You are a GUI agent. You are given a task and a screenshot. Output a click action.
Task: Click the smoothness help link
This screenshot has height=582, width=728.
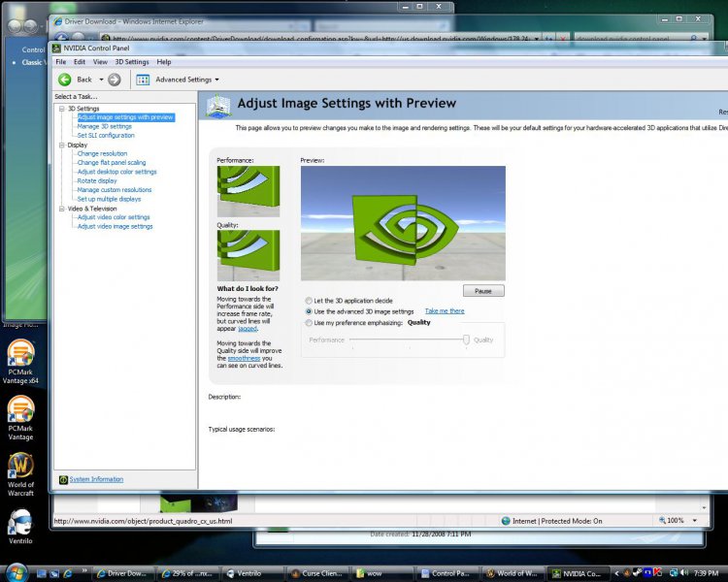[244, 358]
